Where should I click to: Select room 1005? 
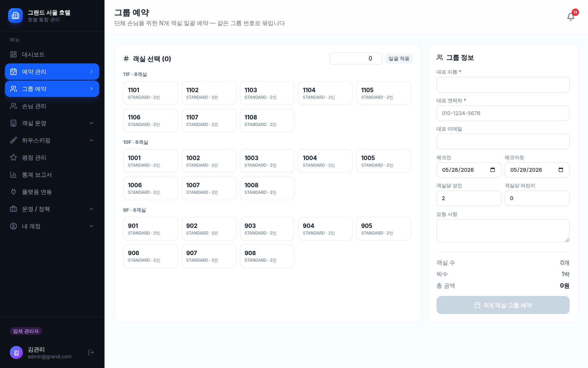384,161
